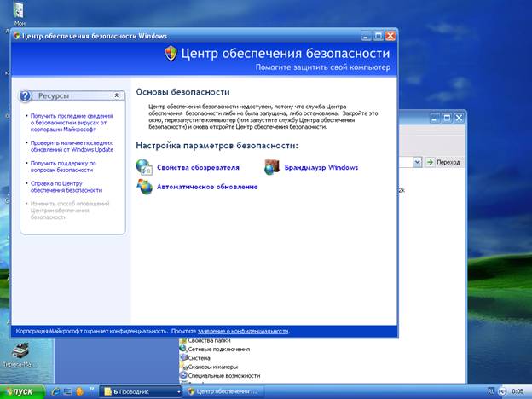Open Справка по Центру обеспечения безопасности link

tap(66, 187)
